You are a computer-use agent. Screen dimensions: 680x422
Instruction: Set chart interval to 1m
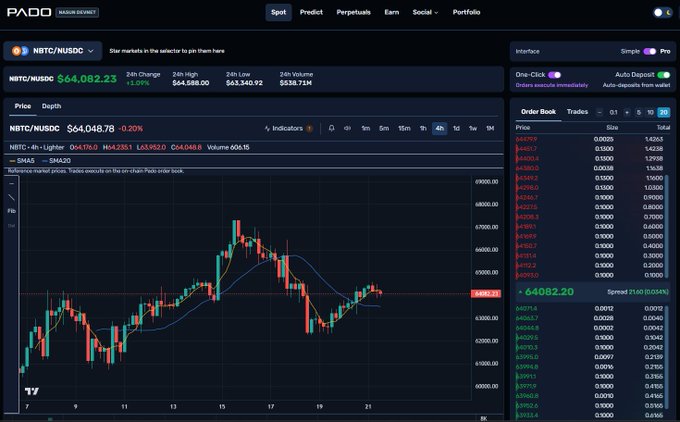coord(366,128)
